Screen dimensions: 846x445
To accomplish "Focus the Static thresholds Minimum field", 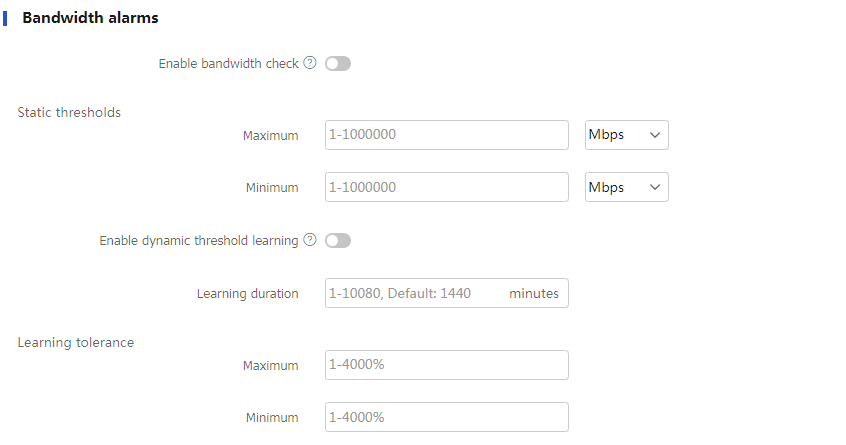I will [447, 187].
